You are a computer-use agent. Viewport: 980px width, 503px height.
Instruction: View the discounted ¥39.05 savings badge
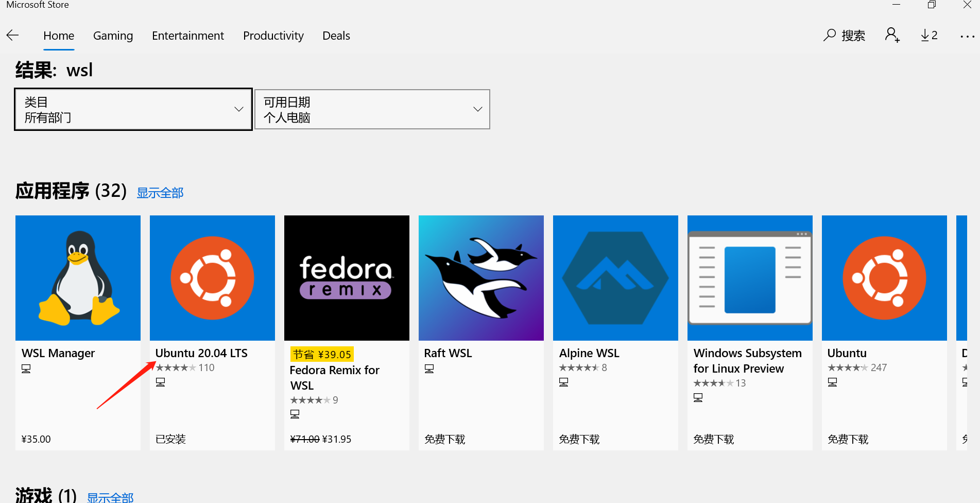pyautogui.click(x=321, y=354)
